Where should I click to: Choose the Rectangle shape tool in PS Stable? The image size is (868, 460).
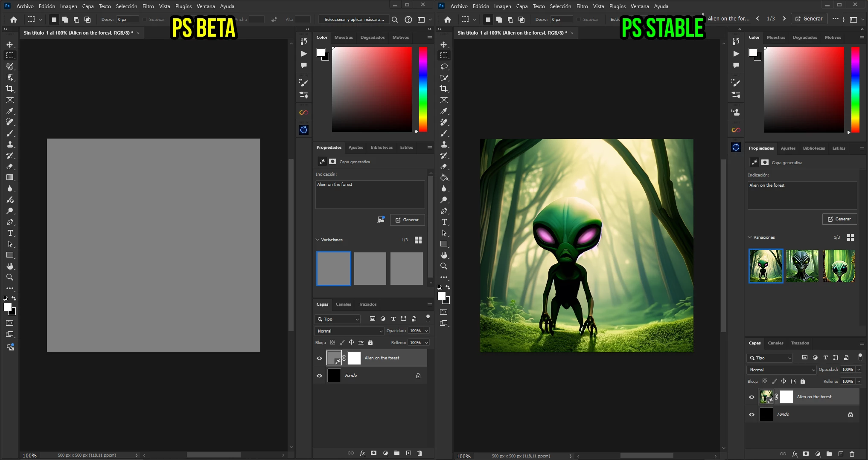click(444, 244)
